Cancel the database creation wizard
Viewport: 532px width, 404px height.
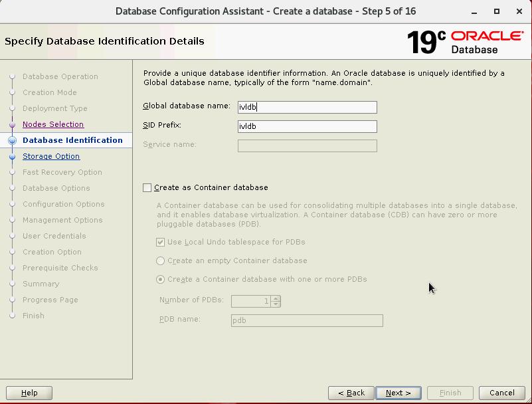(x=501, y=393)
